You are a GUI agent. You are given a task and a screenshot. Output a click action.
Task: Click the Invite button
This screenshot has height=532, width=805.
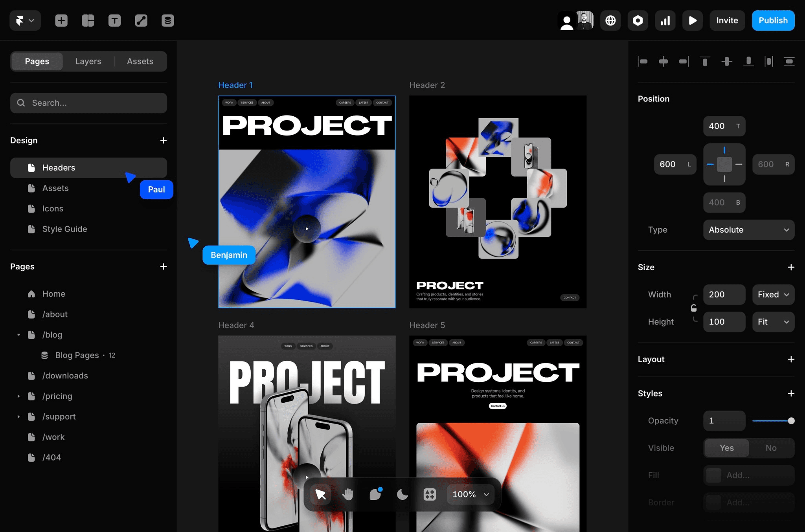point(727,20)
